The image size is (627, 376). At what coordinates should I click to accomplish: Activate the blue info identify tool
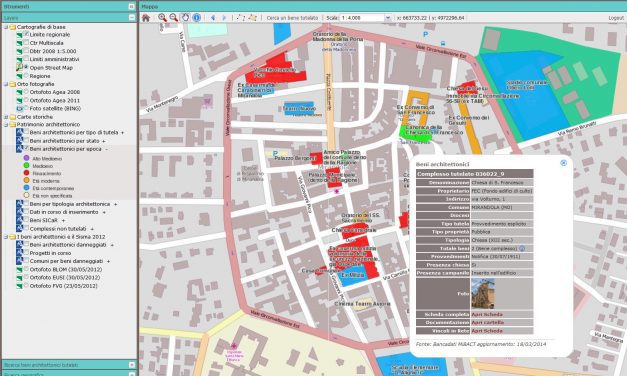coord(196,18)
